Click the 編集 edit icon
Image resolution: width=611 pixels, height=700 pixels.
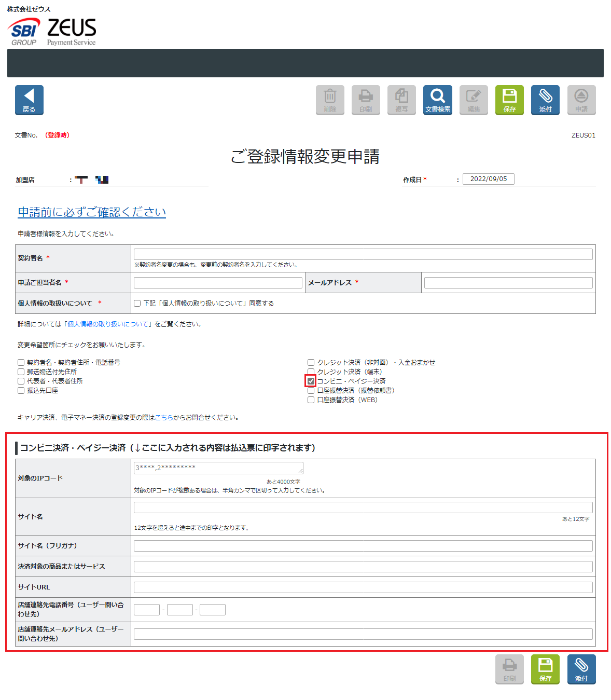[474, 100]
